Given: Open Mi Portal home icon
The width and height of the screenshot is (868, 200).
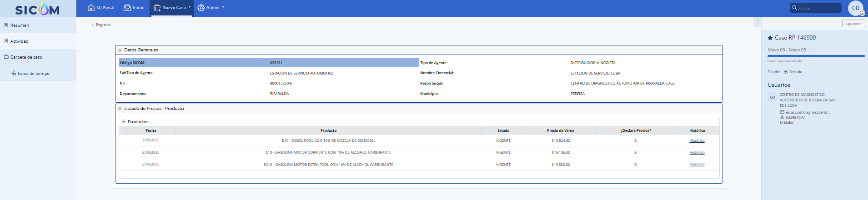Looking at the screenshot, I should pyautogui.click(x=91, y=8).
